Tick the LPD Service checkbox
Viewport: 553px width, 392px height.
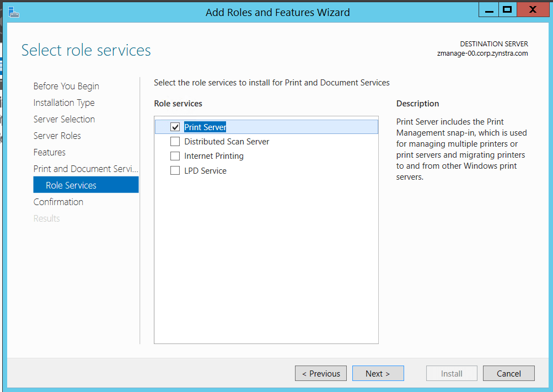tap(175, 171)
